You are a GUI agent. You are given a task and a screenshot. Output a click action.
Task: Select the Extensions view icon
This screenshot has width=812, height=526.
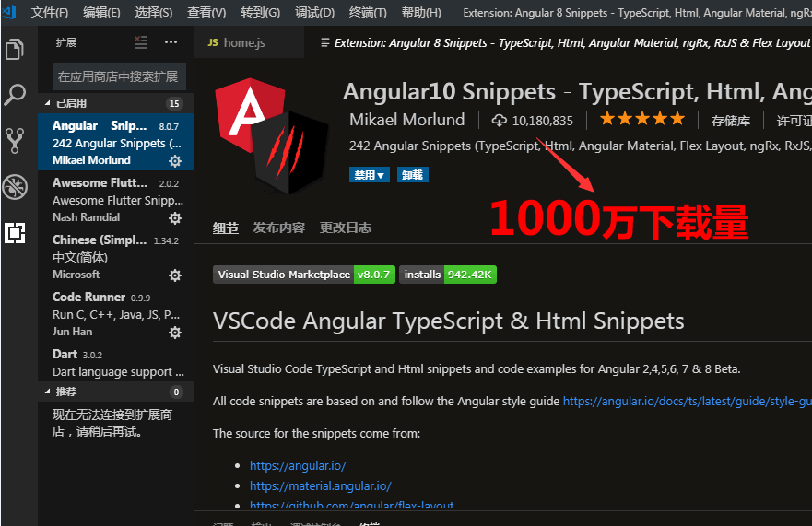pos(15,233)
